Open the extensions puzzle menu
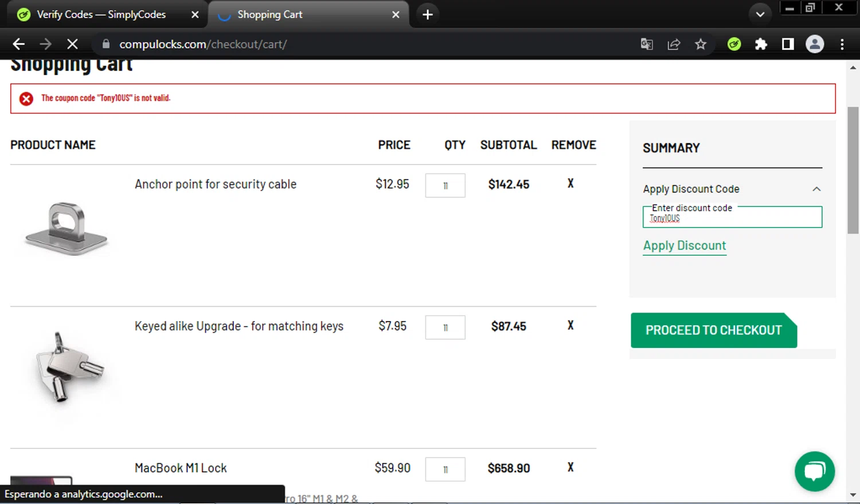 (761, 44)
